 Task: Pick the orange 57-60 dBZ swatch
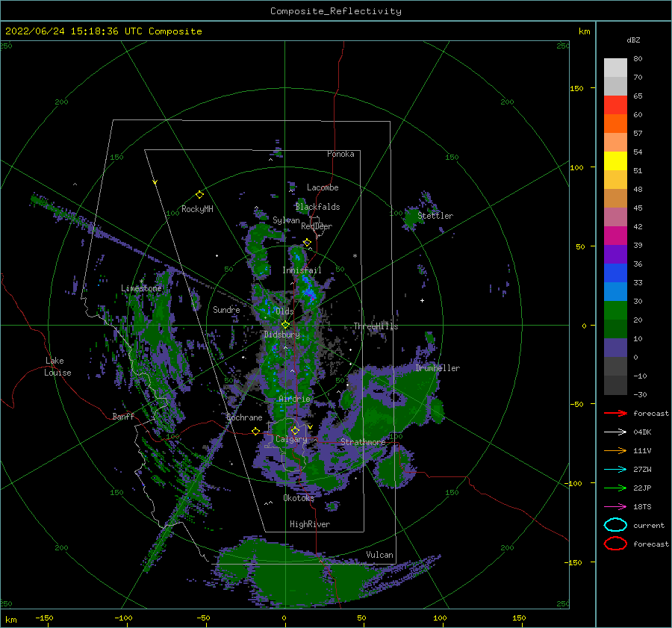pos(615,123)
